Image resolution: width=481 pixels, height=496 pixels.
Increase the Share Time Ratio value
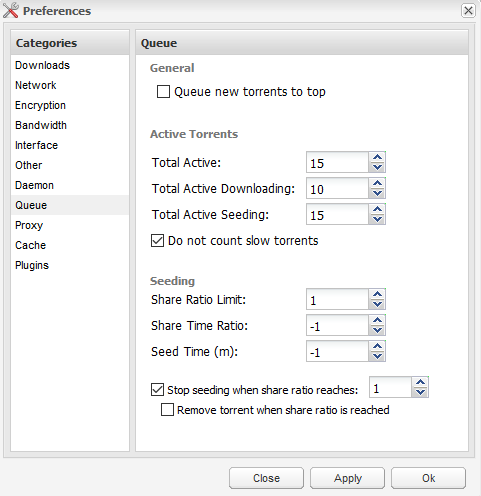pos(377,320)
